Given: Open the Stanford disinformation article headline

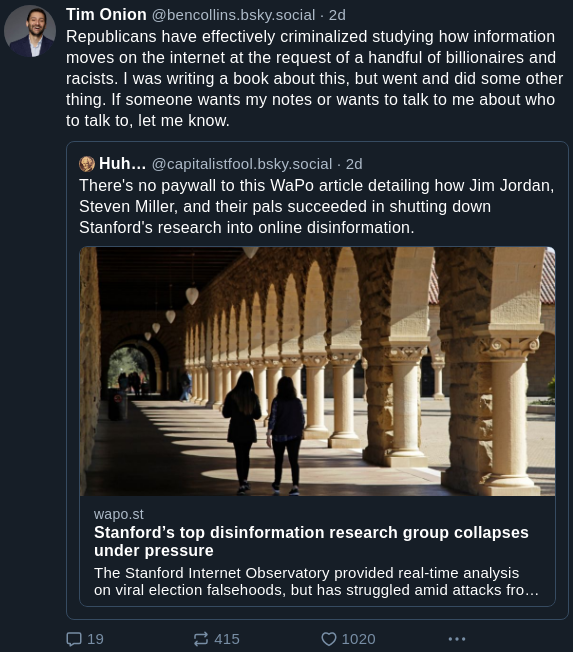Looking at the screenshot, I should [311, 541].
